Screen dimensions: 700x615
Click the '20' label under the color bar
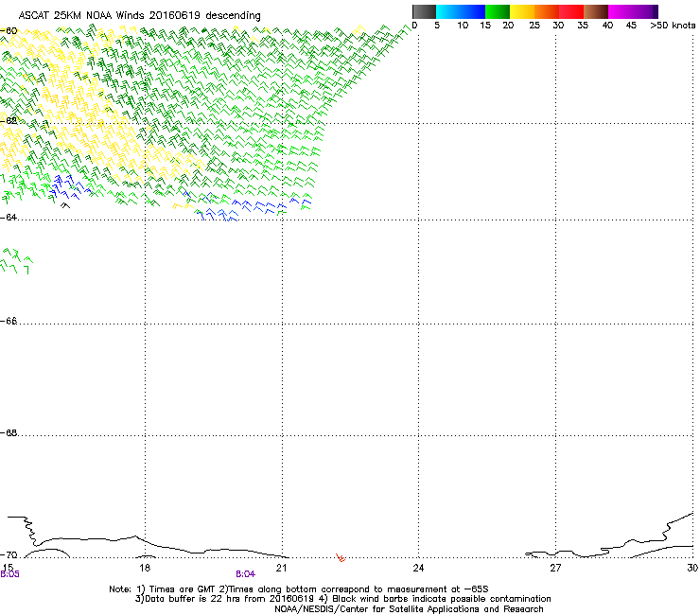pyautogui.click(x=508, y=26)
